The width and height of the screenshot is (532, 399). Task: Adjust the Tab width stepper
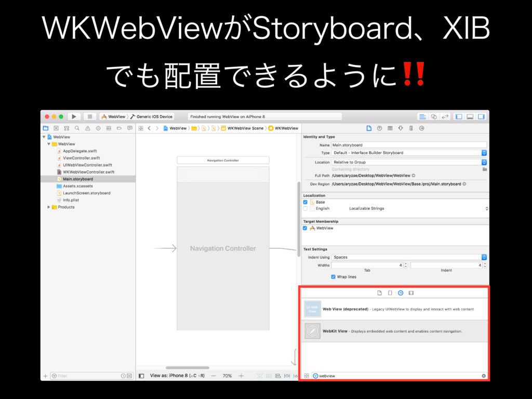pos(406,265)
